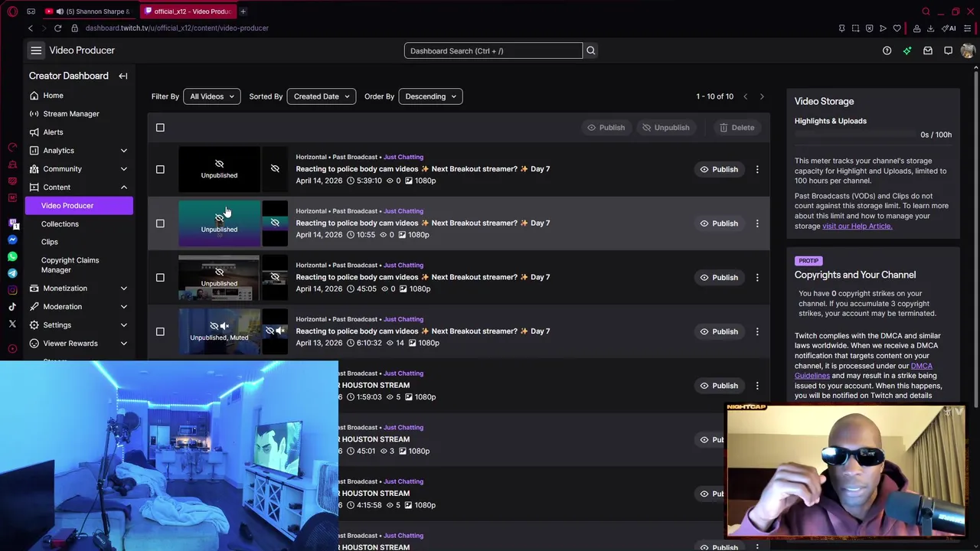This screenshot has height=551, width=980.
Task: Open Twitch panel in Opera sidebar
Action: pyautogui.click(x=12, y=223)
